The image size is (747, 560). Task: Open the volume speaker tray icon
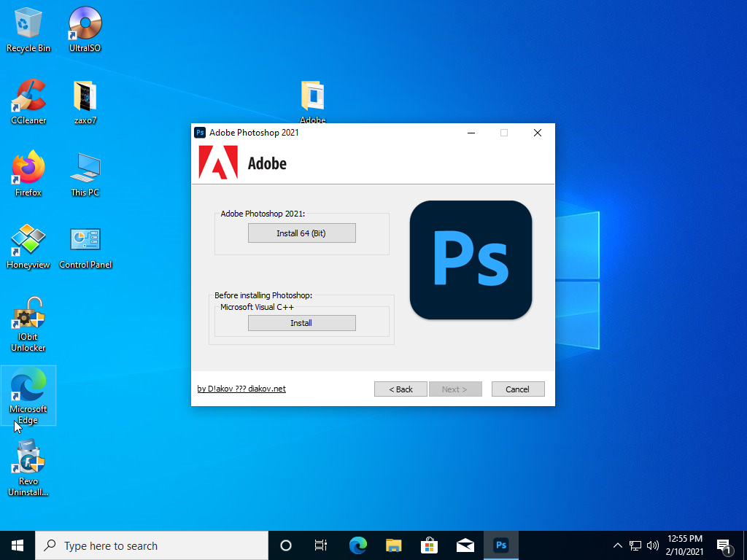[653, 545]
